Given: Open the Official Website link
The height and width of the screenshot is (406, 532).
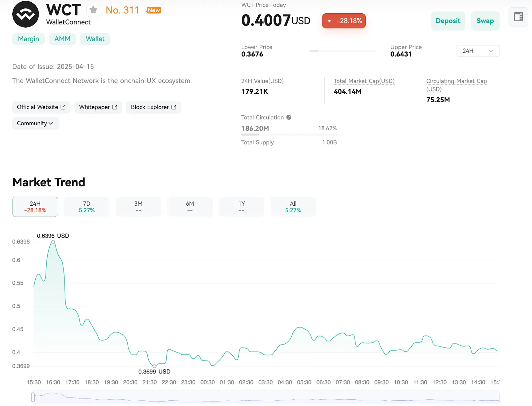Looking at the screenshot, I should pos(41,107).
